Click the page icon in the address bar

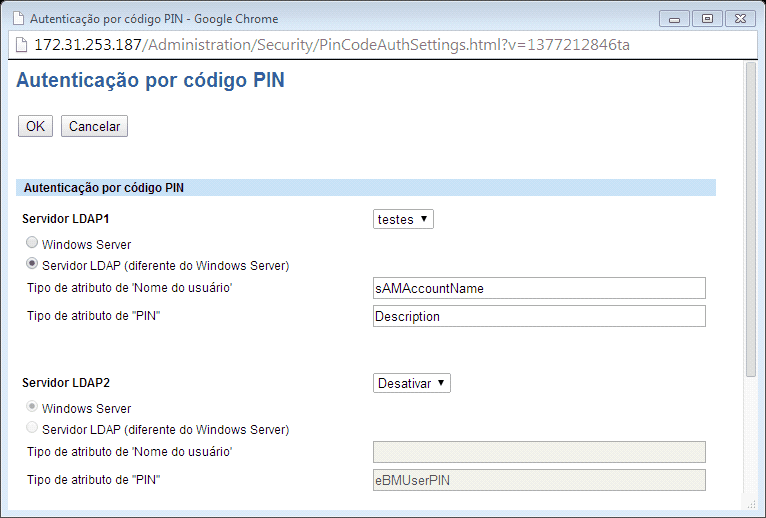click(x=21, y=46)
